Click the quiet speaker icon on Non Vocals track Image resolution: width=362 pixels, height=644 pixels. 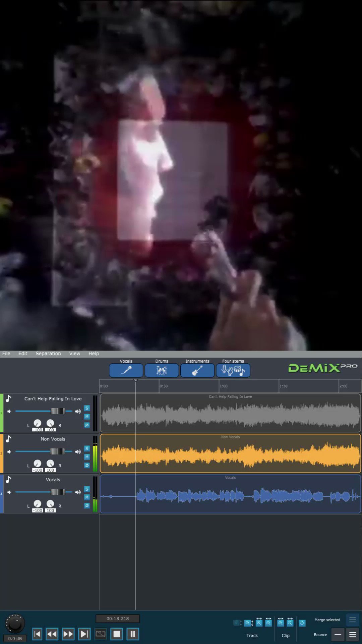tap(9, 451)
